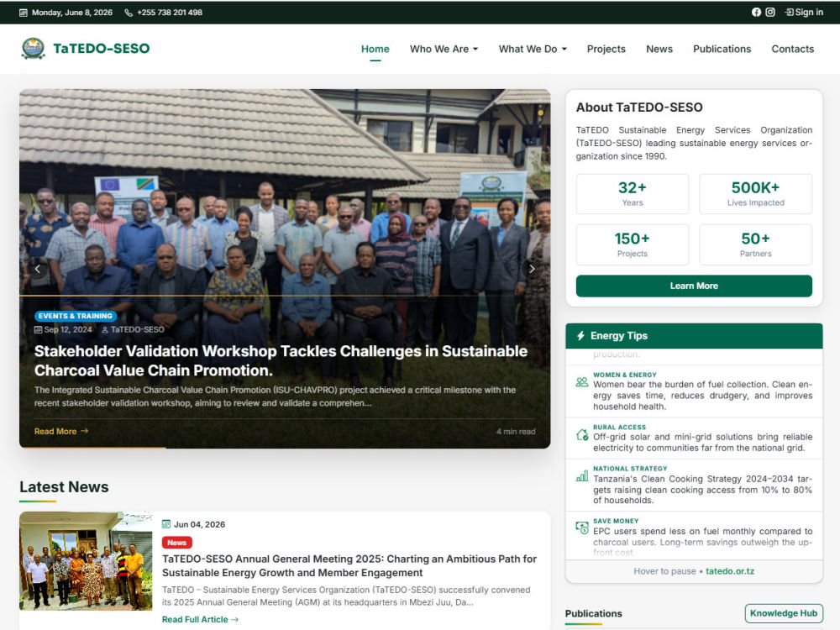Click the +255 738 201 498 phone number
The width and height of the screenshot is (840, 630).
click(170, 13)
